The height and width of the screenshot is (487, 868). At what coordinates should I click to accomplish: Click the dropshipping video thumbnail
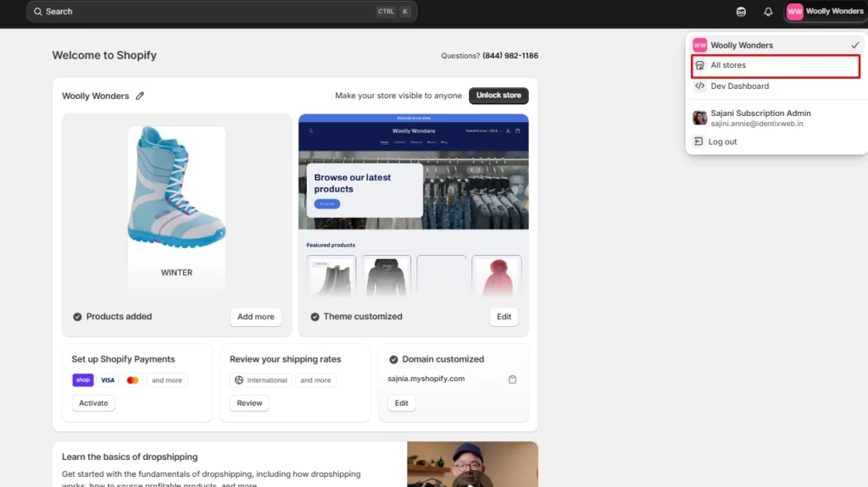(472, 464)
